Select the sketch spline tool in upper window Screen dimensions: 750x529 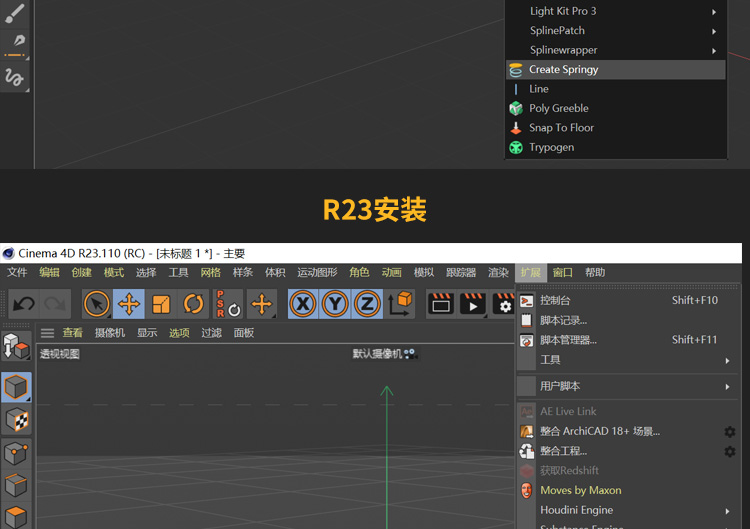pyautogui.click(x=15, y=77)
